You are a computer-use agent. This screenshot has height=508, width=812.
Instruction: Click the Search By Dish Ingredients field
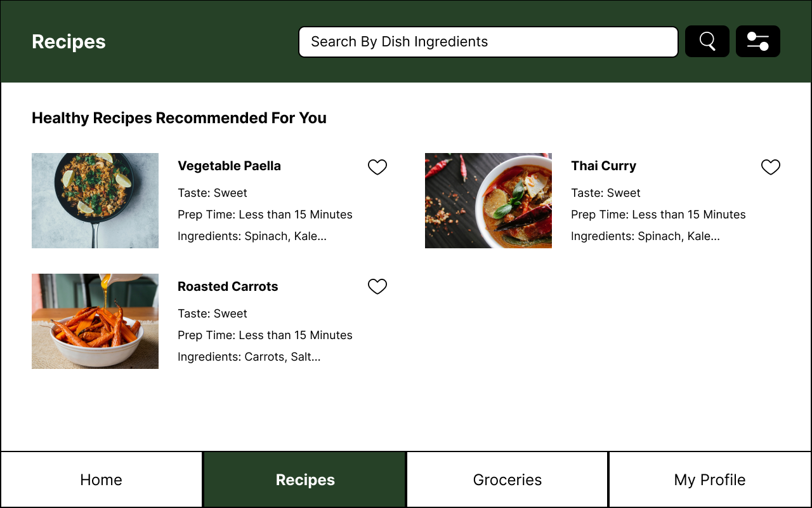click(488, 41)
